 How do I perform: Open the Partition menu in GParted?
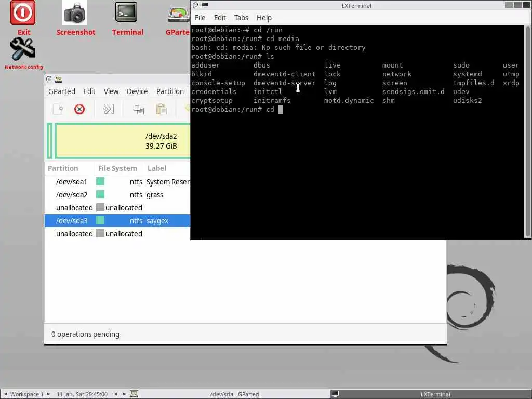(x=170, y=91)
